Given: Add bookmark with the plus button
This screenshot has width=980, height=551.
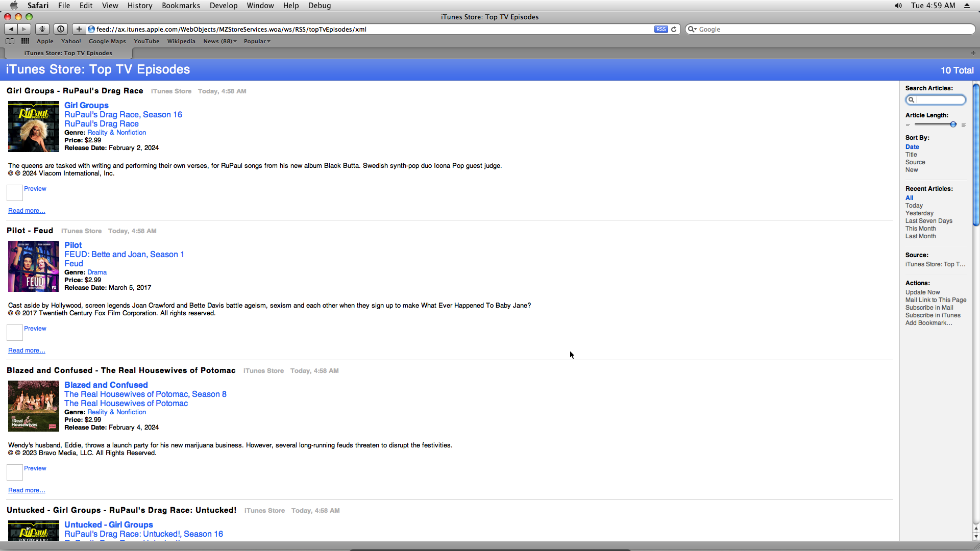Looking at the screenshot, I should (79, 29).
